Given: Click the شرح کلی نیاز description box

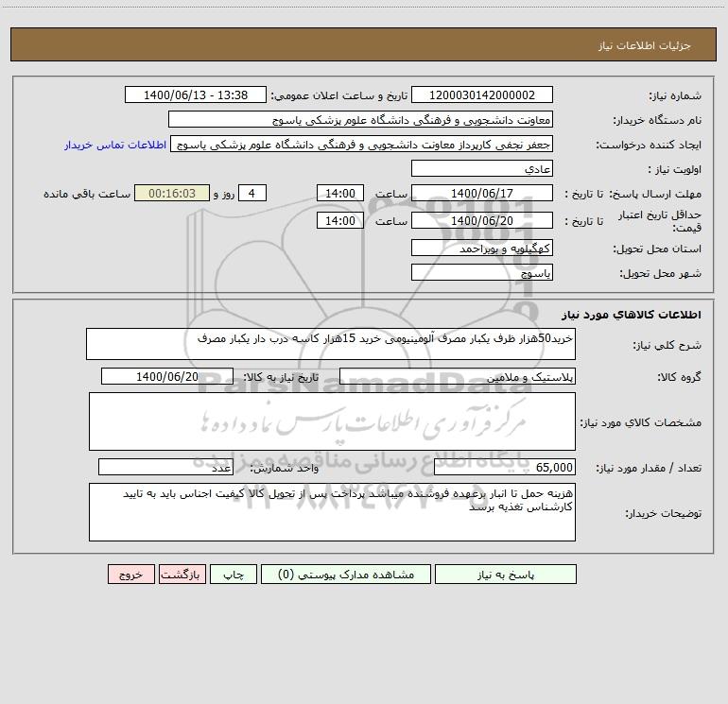Looking at the screenshot, I should (331, 344).
